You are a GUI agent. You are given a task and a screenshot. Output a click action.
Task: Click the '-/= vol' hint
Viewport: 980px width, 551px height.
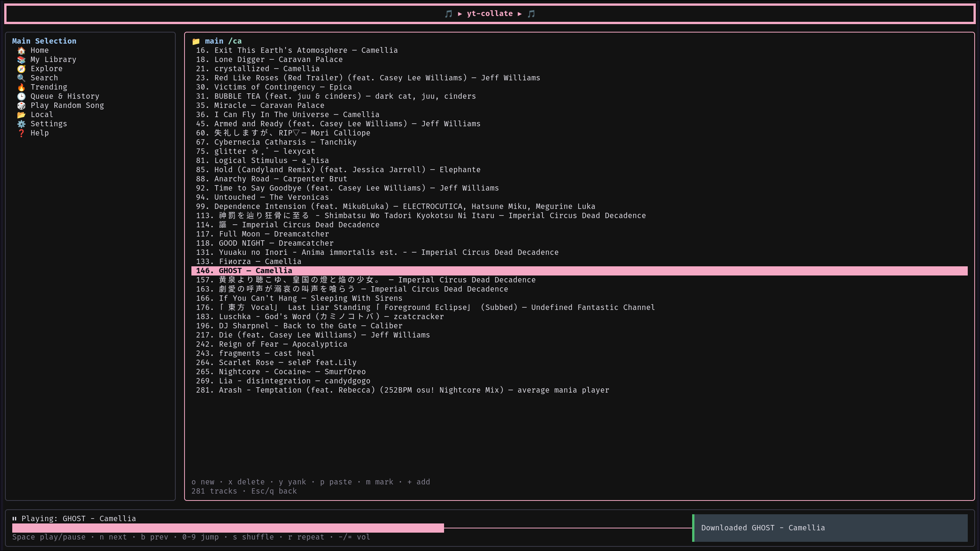click(354, 537)
